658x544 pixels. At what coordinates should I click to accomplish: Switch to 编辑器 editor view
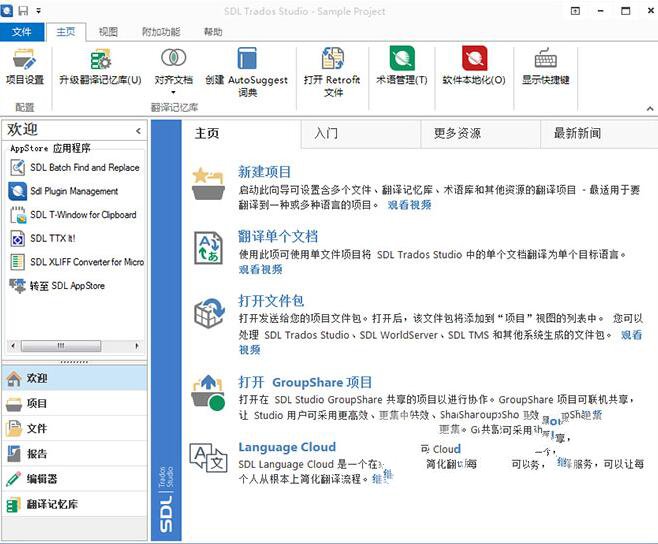[x=75, y=479]
